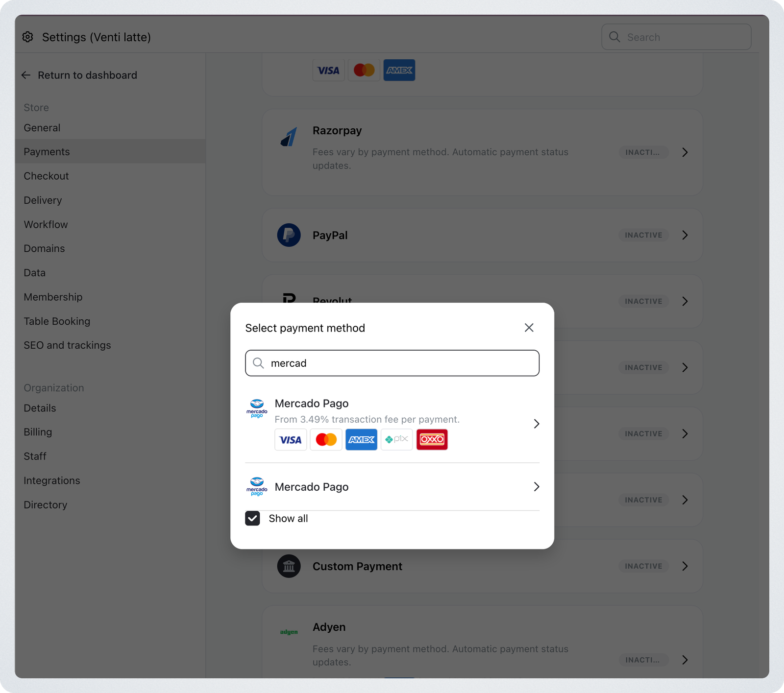The height and width of the screenshot is (693, 784).
Task: Close the Select payment method dialog
Action: coord(529,328)
